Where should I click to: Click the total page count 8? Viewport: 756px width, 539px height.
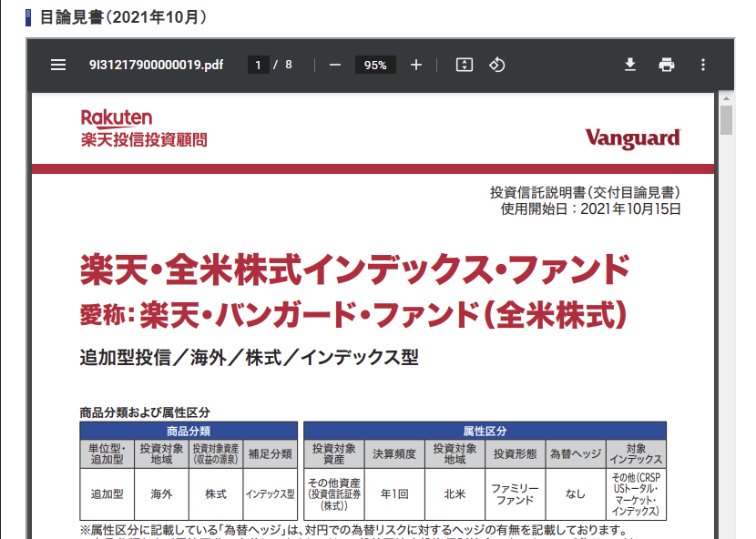coord(289,65)
